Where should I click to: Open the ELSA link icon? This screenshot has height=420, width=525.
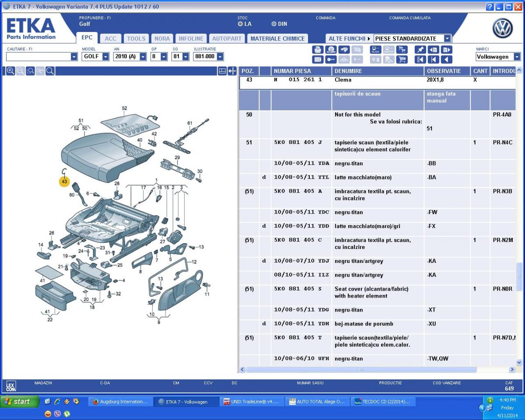click(x=375, y=50)
